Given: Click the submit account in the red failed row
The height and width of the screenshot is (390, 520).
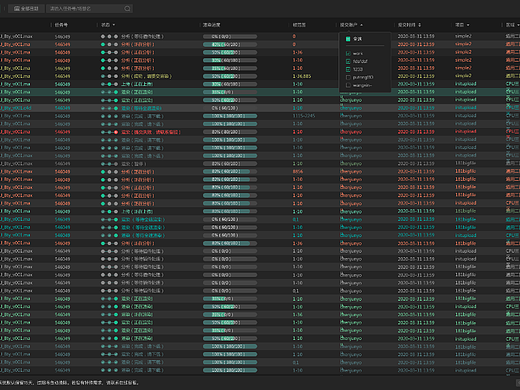Looking at the screenshot, I should [x=351, y=132].
